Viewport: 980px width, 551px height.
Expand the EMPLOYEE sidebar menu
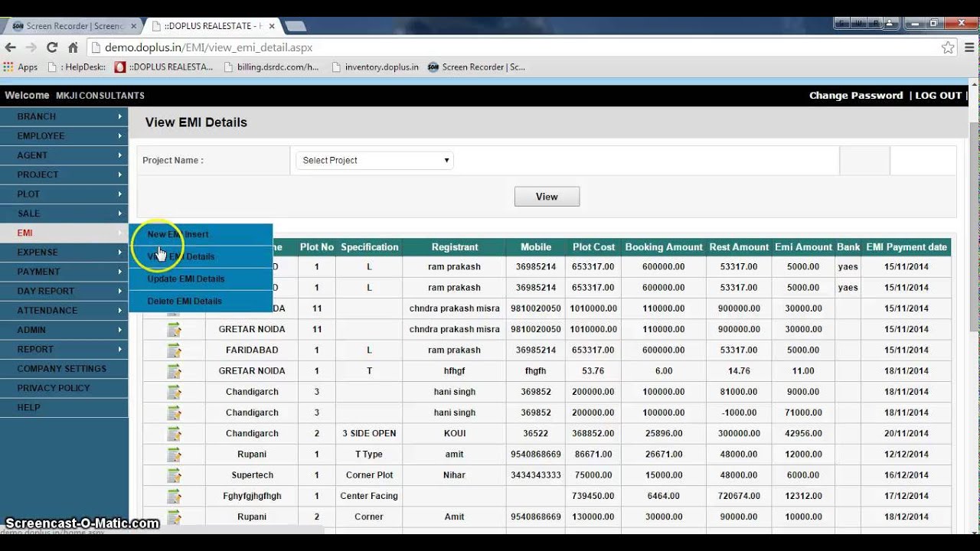(64, 135)
